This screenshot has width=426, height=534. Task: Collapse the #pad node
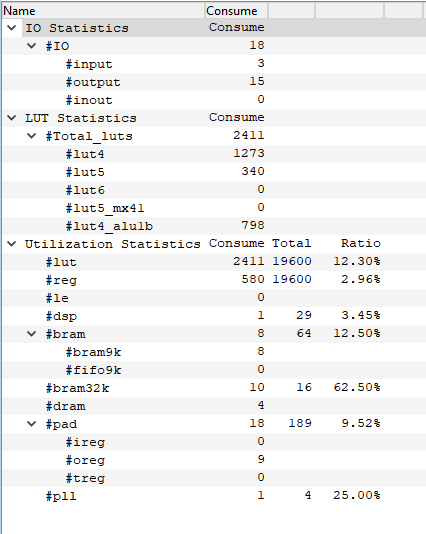coord(32,424)
